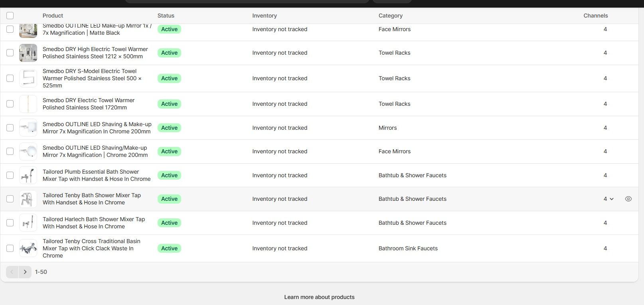Select Smedbo OUTLINE LED Matte Black mirror checkbox
The width and height of the screenshot is (644, 305).
coord(10,29)
